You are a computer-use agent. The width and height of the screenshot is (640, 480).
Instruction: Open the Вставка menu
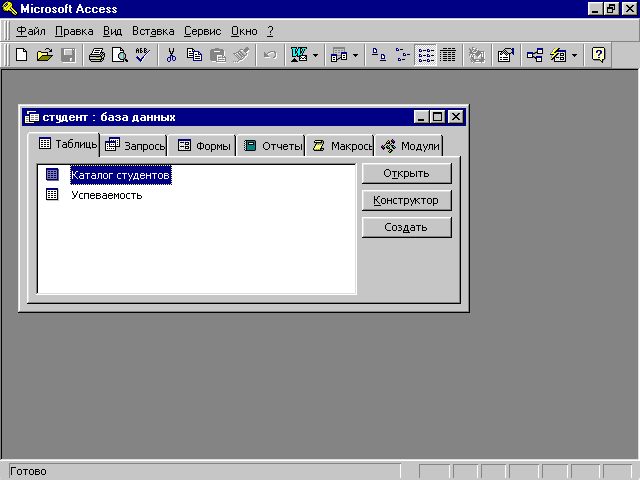pos(153,31)
